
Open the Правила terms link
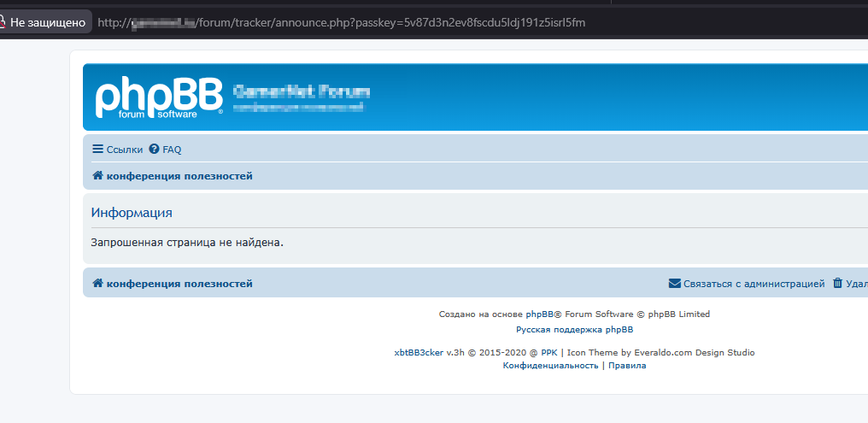pyautogui.click(x=627, y=365)
